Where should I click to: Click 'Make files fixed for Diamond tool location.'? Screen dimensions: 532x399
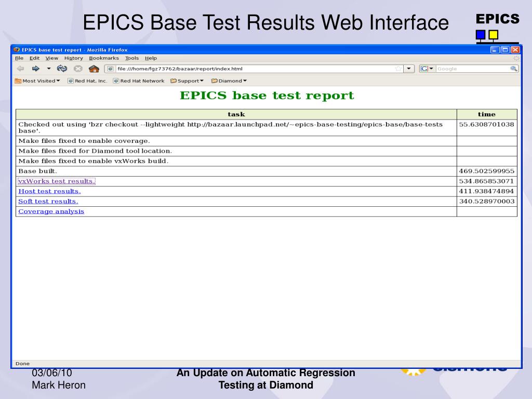96,151
